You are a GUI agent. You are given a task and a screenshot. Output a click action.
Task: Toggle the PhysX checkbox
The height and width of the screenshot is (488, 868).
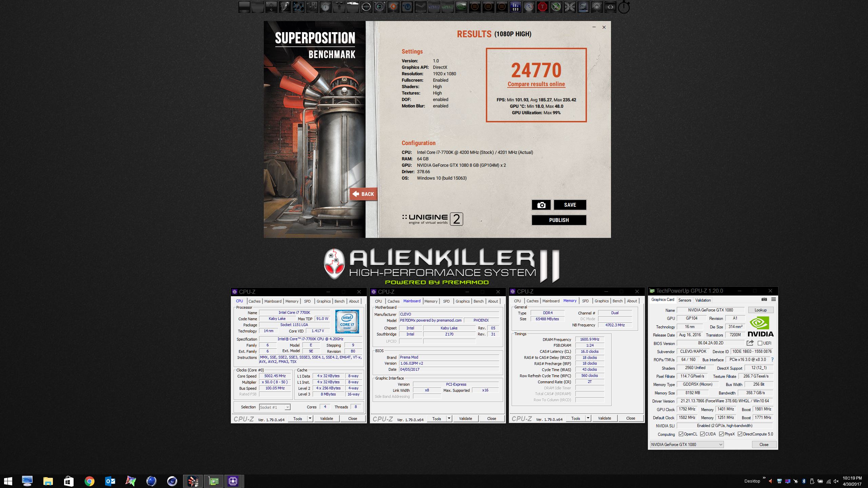tap(722, 434)
